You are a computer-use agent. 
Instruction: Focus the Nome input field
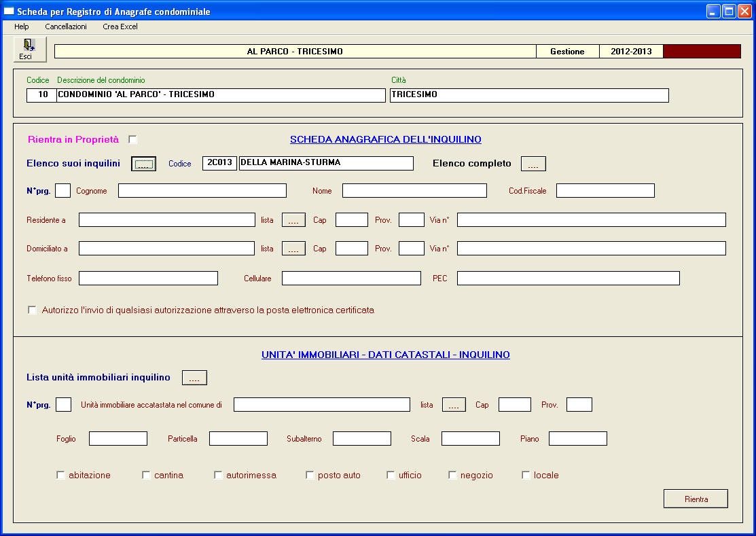point(414,191)
